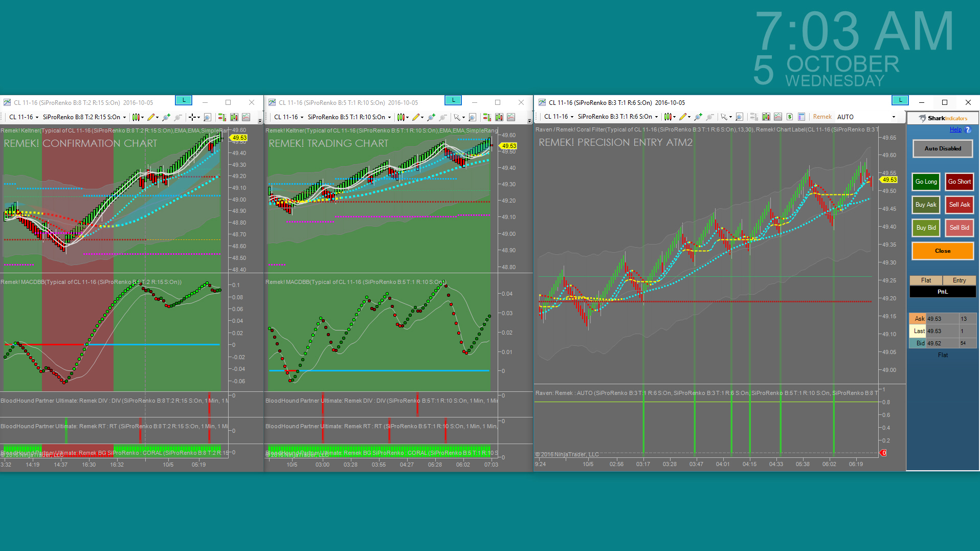Zoom out on the Confirmation Chart

tap(177, 117)
